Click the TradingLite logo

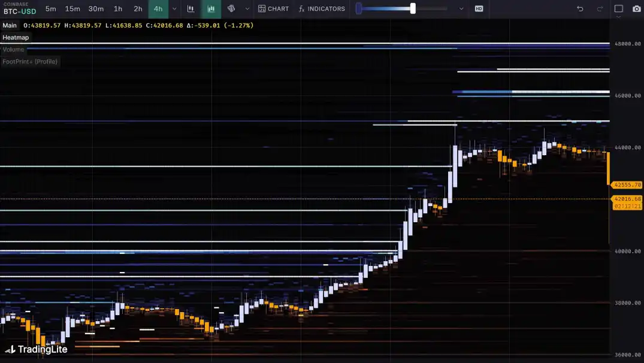[x=37, y=349]
